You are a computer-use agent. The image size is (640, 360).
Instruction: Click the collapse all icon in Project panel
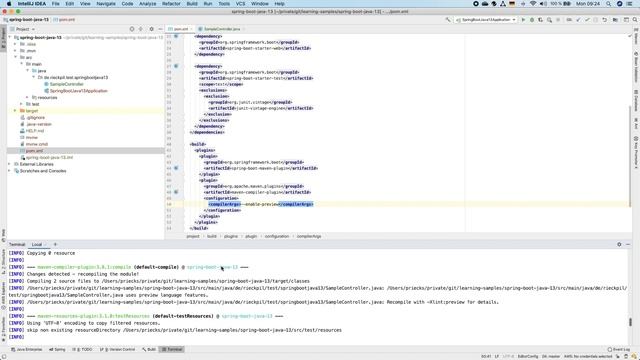tap(141, 29)
